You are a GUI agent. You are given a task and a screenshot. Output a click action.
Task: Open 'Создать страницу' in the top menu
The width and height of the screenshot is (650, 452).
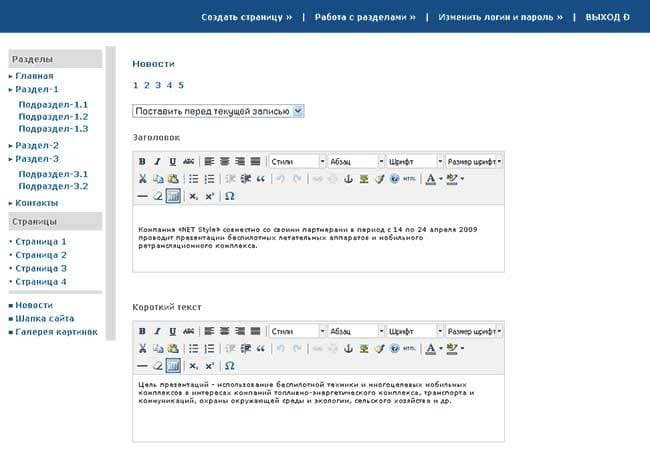[x=247, y=17]
